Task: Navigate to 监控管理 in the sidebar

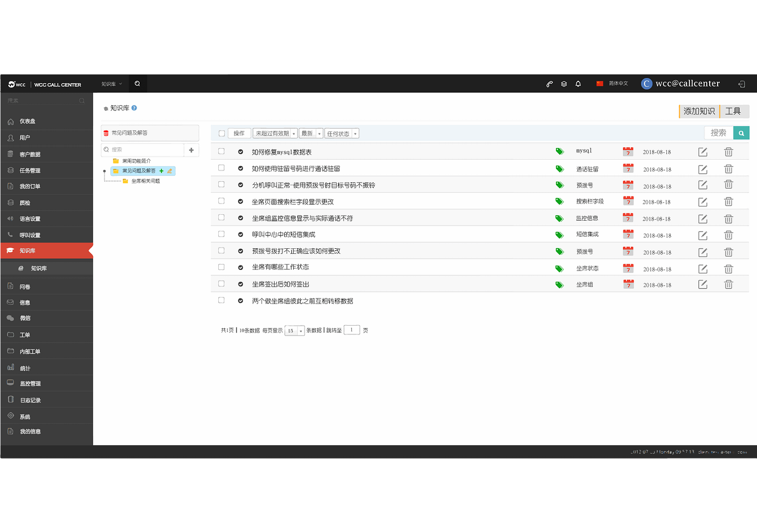Action: 30,383
